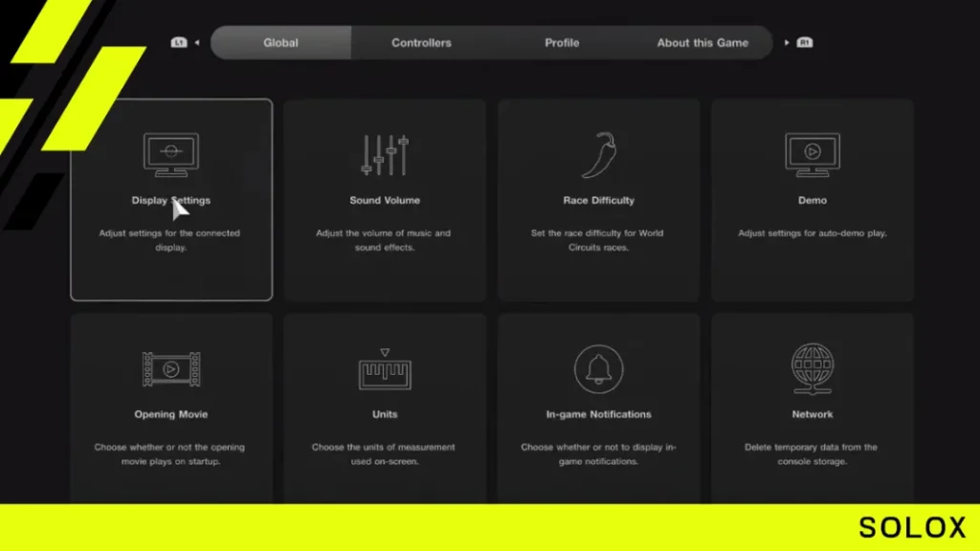
Task: Switch to the Global tab
Action: [280, 42]
